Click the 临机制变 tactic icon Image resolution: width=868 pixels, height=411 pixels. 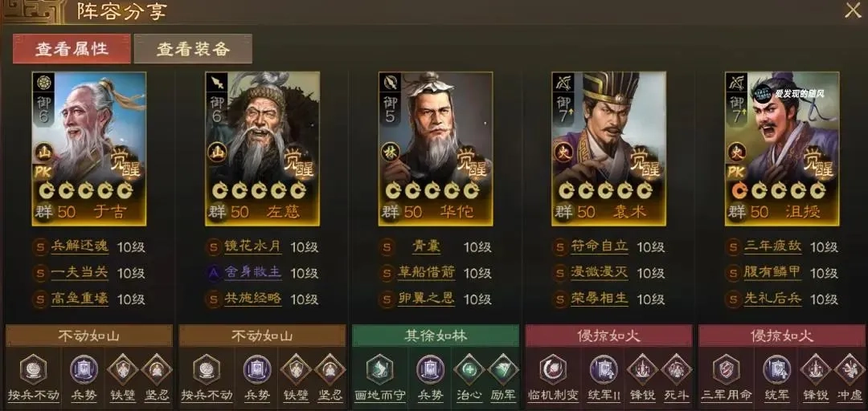tap(553, 369)
